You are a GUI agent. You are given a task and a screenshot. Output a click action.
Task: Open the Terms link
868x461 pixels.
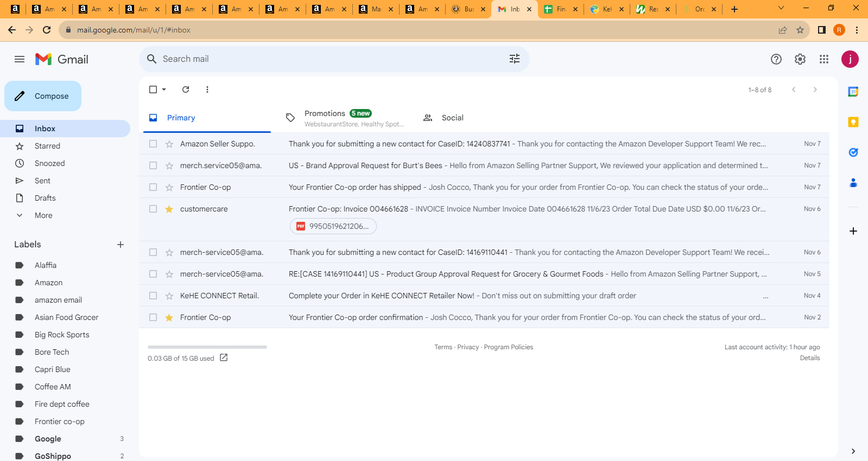tap(443, 347)
